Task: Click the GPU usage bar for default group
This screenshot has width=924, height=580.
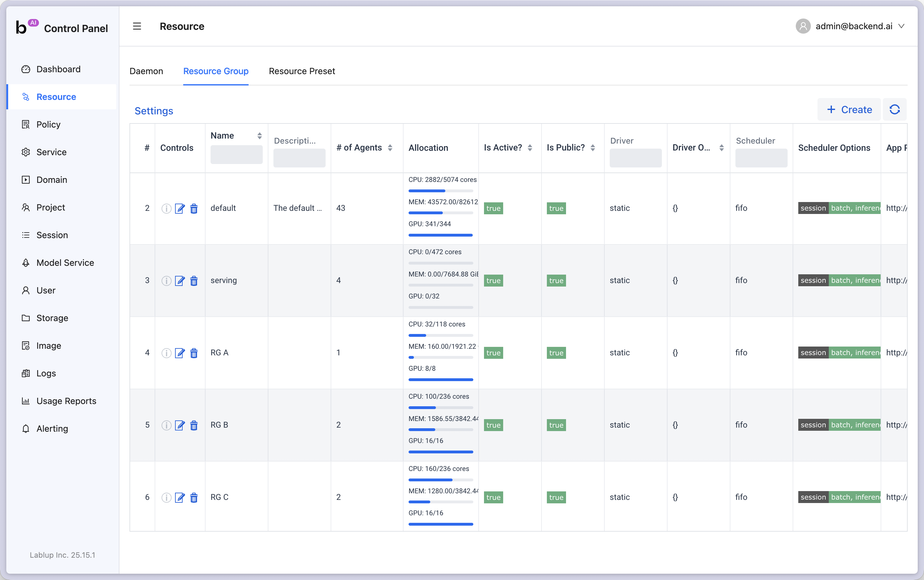Action: pyautogui.click(x=441, y=235)
